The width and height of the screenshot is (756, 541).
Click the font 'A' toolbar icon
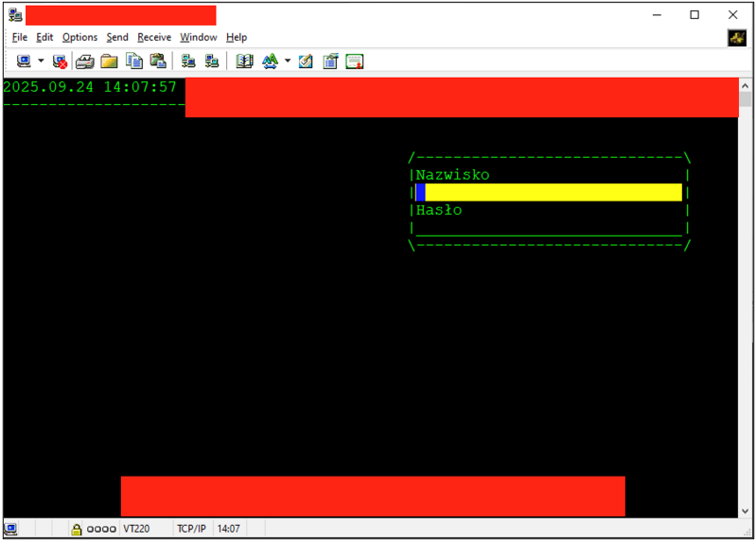coord(270,61)
